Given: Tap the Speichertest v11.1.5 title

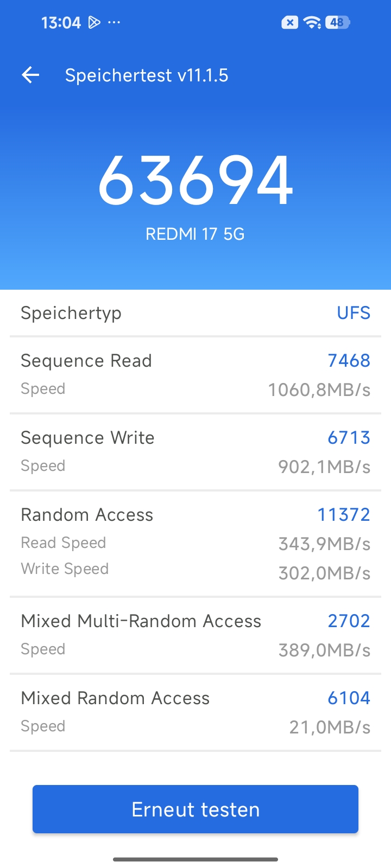Looking at the screenshot, I should click(147, 75).
